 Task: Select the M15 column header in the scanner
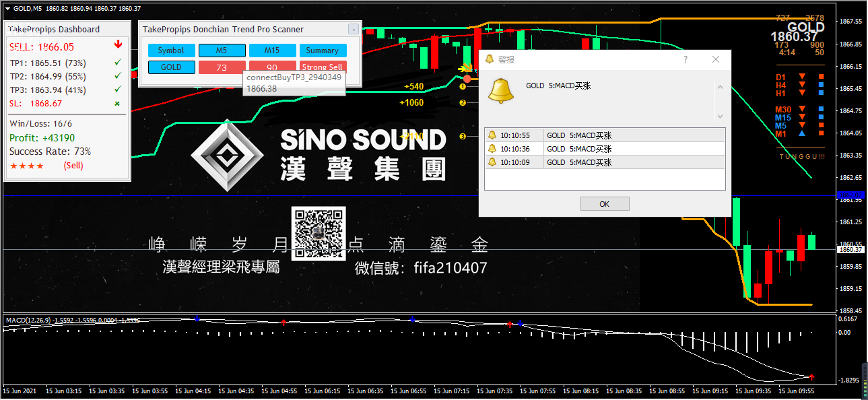pos(272,50)
